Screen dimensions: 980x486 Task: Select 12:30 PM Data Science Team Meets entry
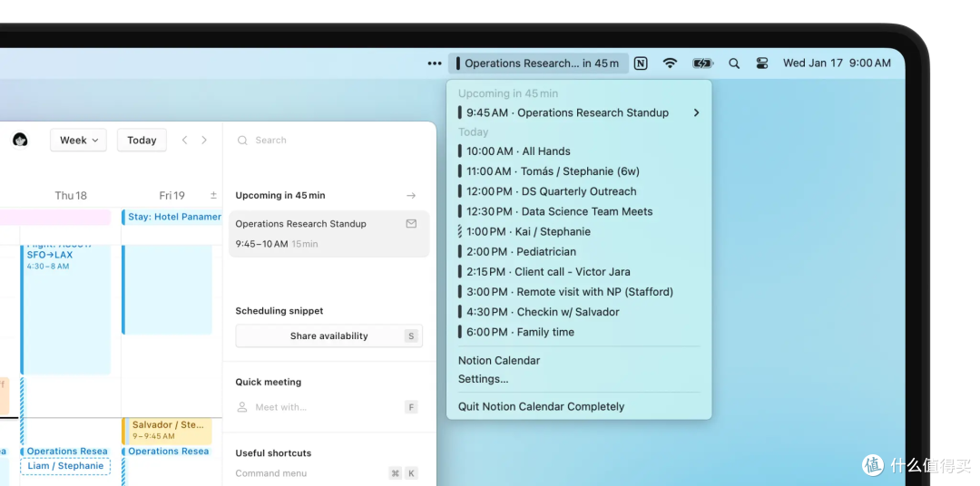[579, 211]
